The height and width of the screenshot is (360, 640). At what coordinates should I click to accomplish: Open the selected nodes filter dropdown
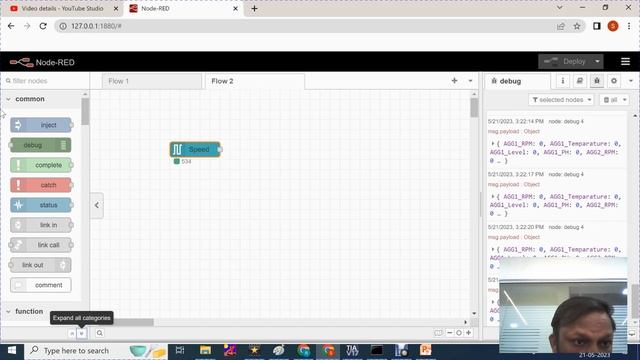click(x=561, y=100)
